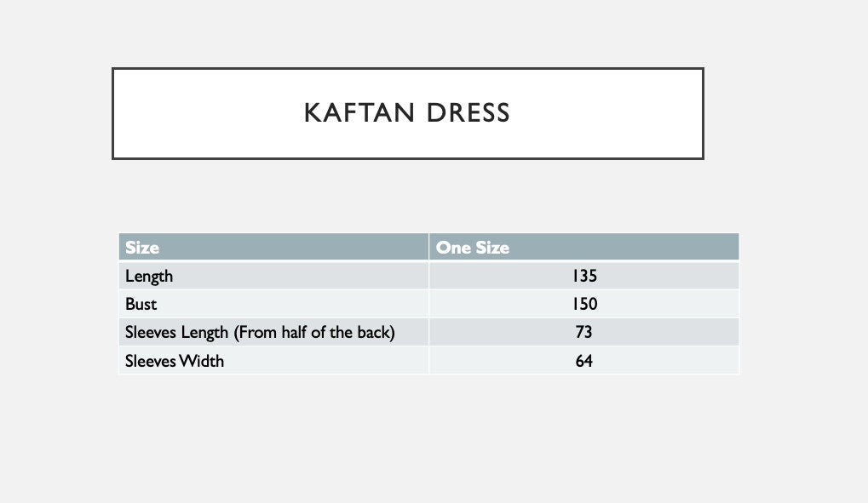Viewport: 868px width, 503px height.
Task: Click the Sleeves Width value 64
Action: click(584, 361)
